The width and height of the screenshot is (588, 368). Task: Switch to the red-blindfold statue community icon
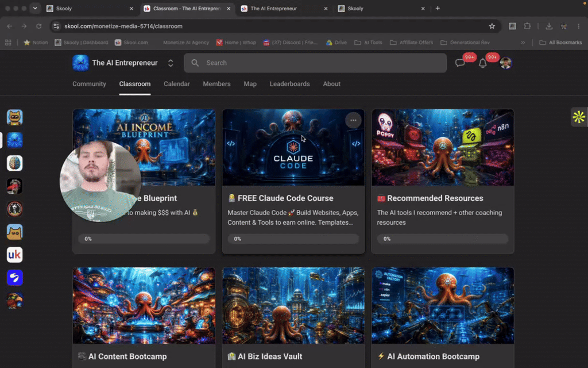tap(14, 186)
